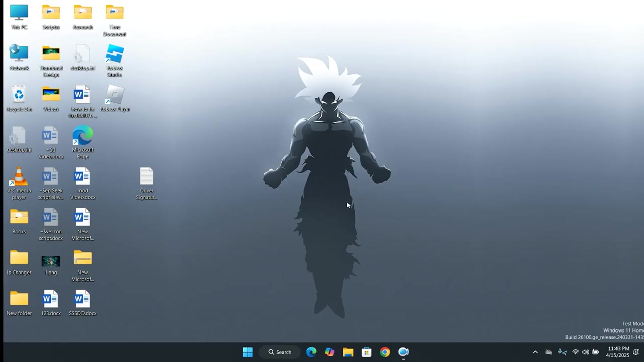
Task: Select the Ip Changer folder
Action: pos(19,262)
